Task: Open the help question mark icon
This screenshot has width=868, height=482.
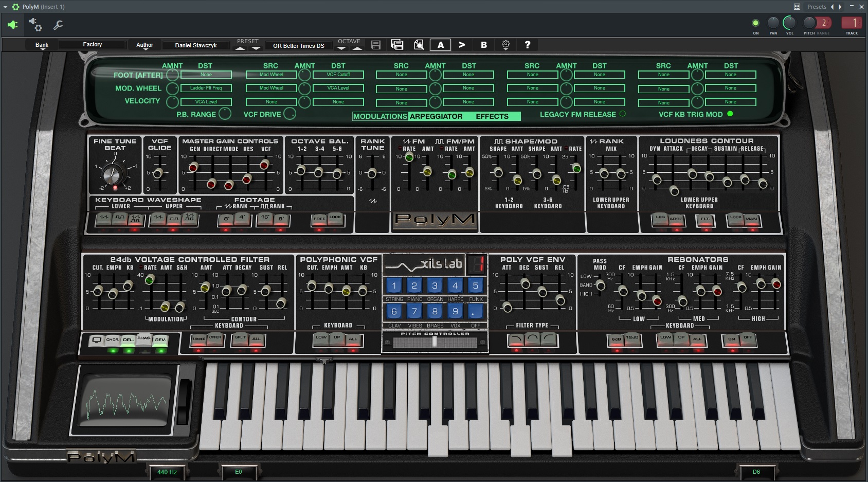Action: tap(527, 45)
